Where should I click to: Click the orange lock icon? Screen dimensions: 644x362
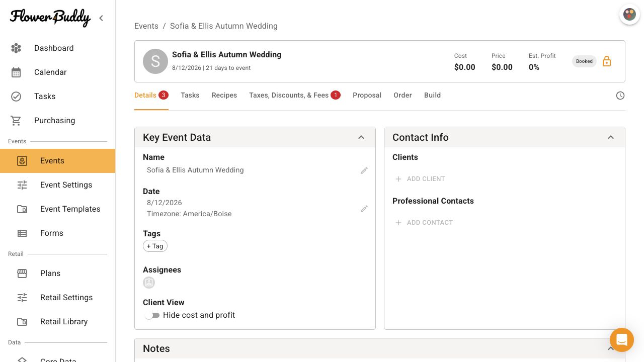[x=607, y=61]
